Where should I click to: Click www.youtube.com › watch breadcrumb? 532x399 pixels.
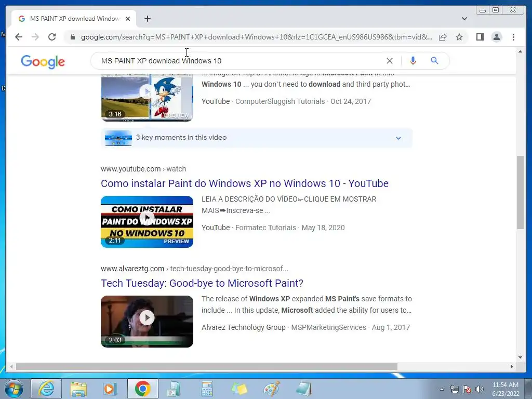click(x=143, y=169)
